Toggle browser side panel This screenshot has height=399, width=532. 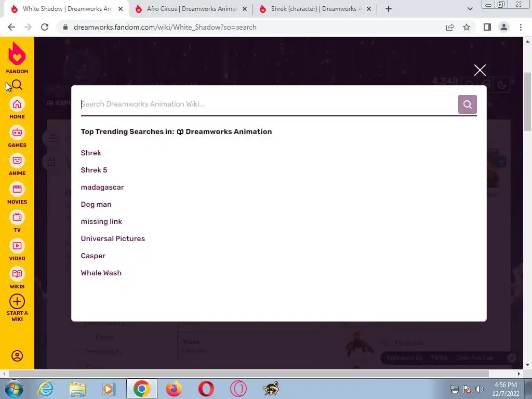pyautogui.click(x=487, y=27)
